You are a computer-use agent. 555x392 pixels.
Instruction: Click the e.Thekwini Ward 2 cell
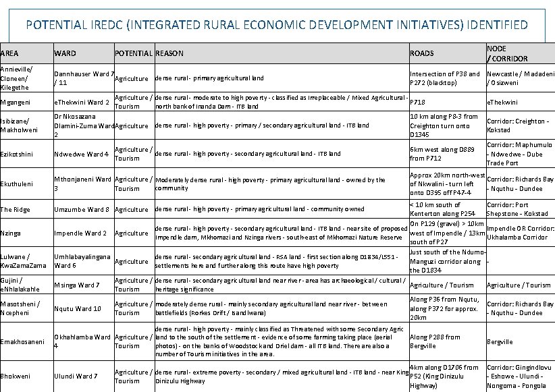tap(80, 103)
